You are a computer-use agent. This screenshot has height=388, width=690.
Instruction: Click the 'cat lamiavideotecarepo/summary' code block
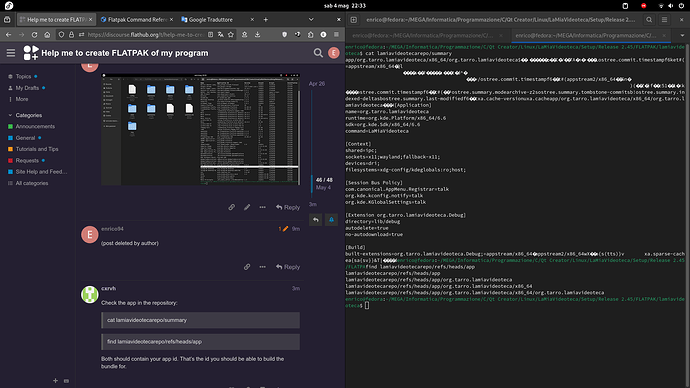pos(201,320)
